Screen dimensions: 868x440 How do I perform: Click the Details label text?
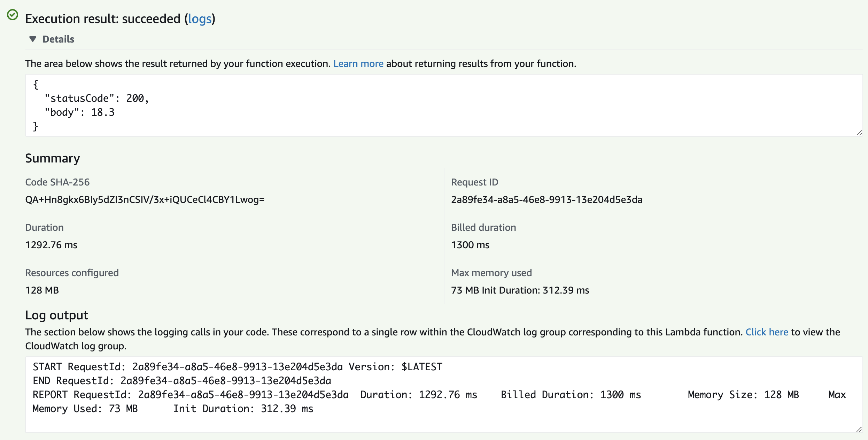[58, 39]
